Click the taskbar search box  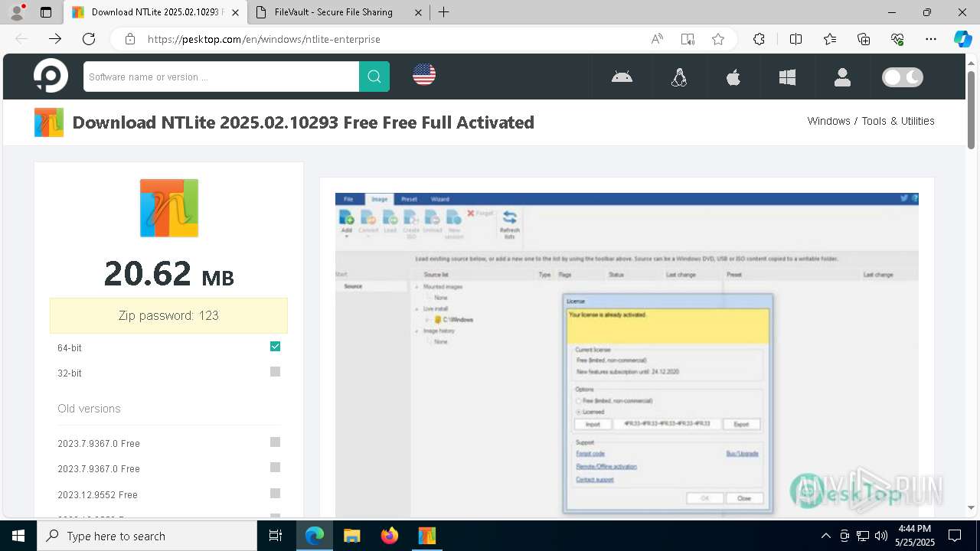147,536
